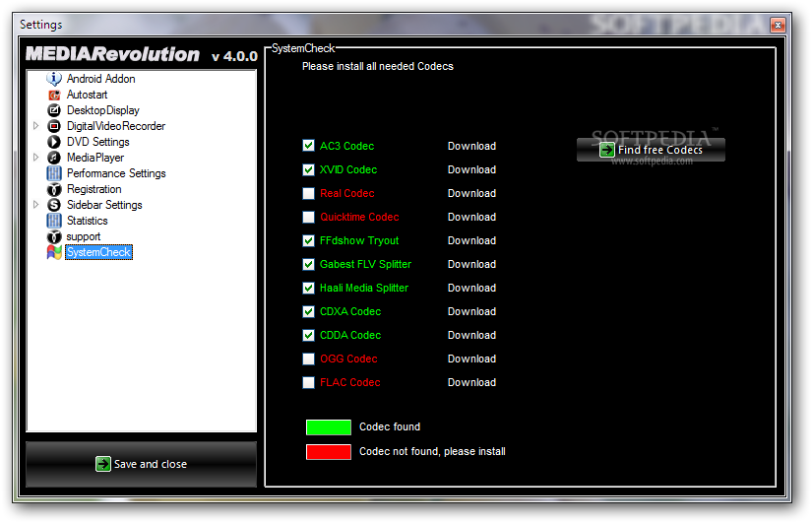Screen dimensions: 812x523
Task: Click Download link for Gabest FLV Splitter
Action: [x=471, y=264]
